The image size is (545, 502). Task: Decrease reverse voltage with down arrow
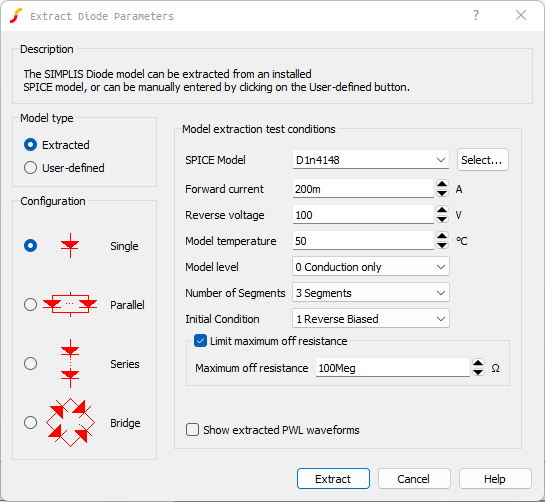[x=442, y=219]
